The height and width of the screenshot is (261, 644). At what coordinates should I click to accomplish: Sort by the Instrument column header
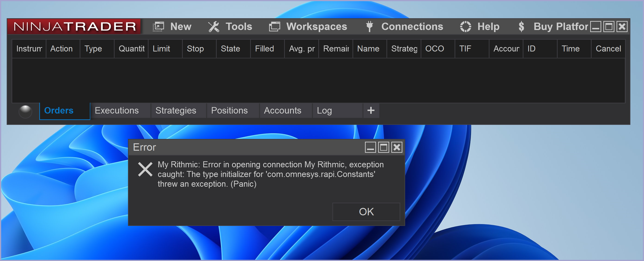[x=29, y=49]
